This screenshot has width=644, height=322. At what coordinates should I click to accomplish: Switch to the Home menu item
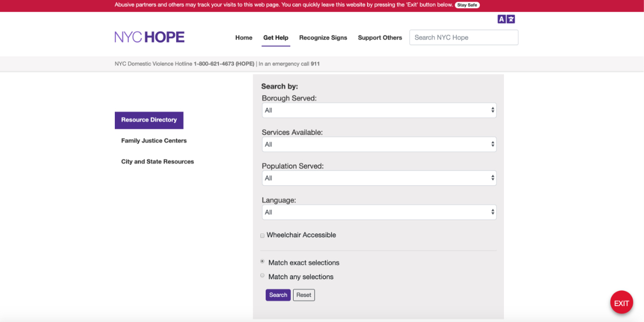click(x=244, y=38)
